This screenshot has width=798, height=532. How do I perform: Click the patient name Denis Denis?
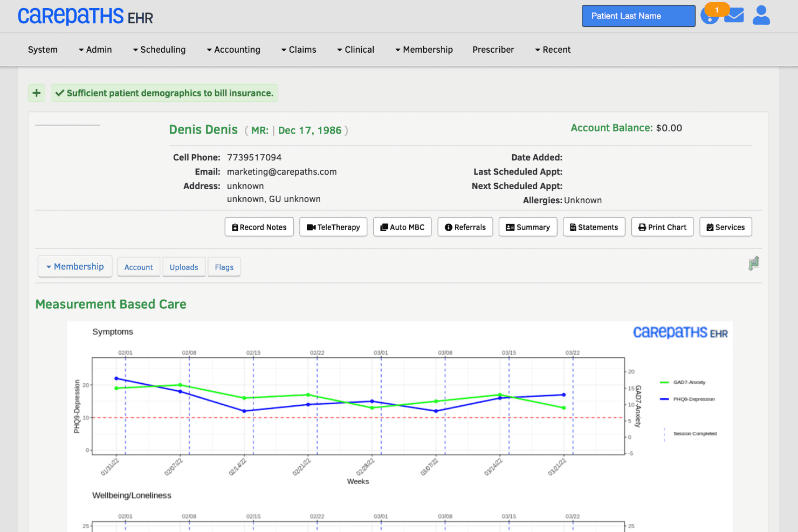click(203, 130)
